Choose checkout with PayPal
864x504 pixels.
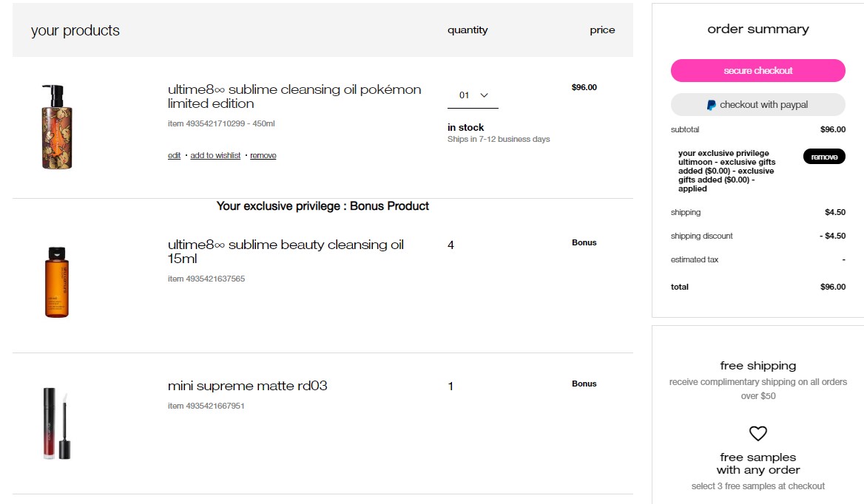click(757, 104)
